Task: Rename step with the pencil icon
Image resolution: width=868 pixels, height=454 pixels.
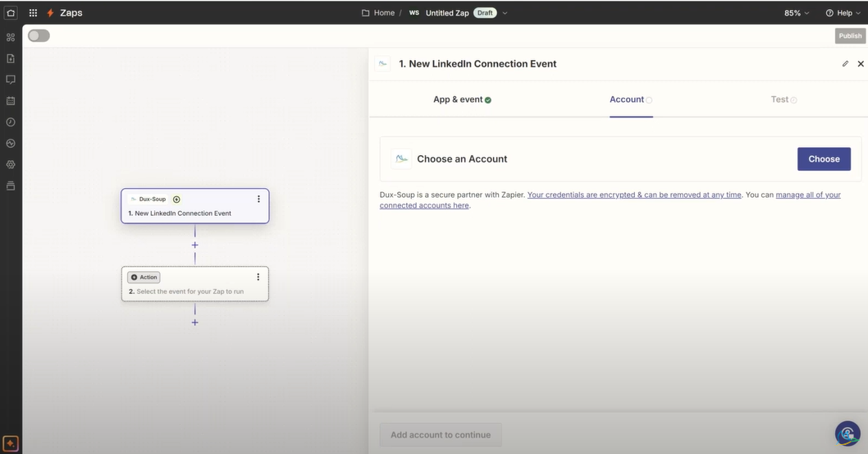Action: coord(845,64)
